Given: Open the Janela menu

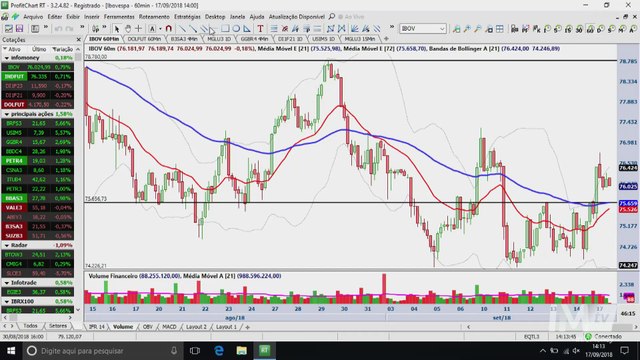Looking at the screenshot, I should pos(237,17).
